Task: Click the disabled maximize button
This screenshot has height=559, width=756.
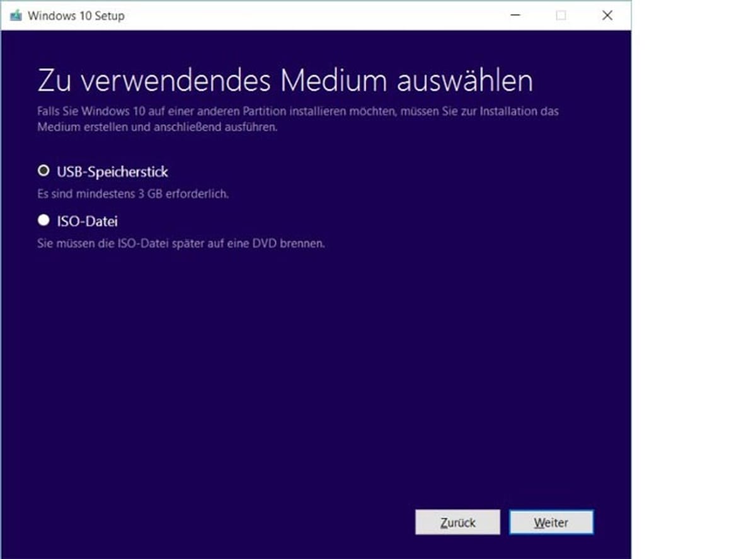Action: (561, 16)
